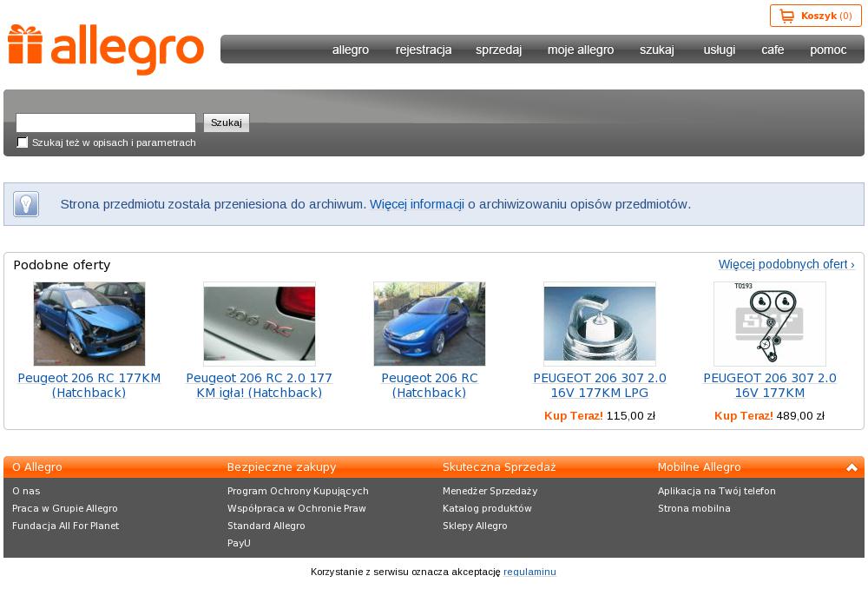
Task: Open 'Peugeot 206 RC 177KM (Hatchback)' offer link
Action: [x=89, y=385]
